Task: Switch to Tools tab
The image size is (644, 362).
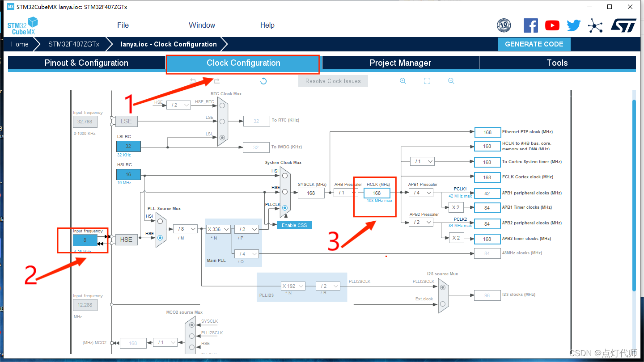Action: pos(557,63)
